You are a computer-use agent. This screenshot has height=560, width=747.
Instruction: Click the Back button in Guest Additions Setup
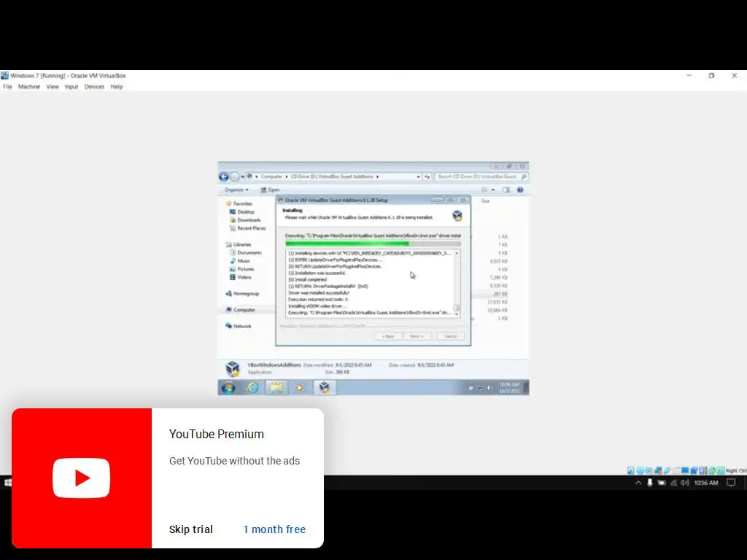pos(388,336)
